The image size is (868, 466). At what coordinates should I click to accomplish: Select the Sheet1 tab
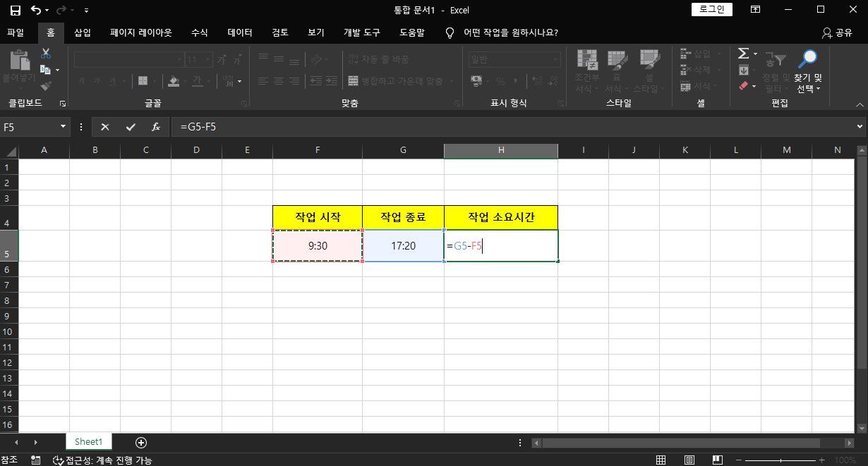(x=89, y=442)
